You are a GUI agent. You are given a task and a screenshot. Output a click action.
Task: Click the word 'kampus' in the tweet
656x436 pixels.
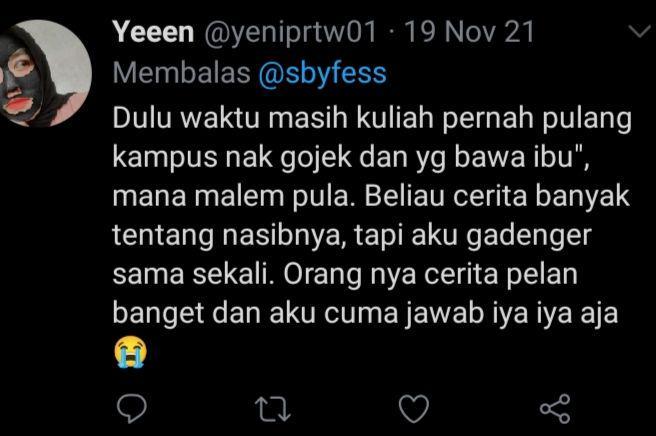pyautogui.click(x=165, y=158)
